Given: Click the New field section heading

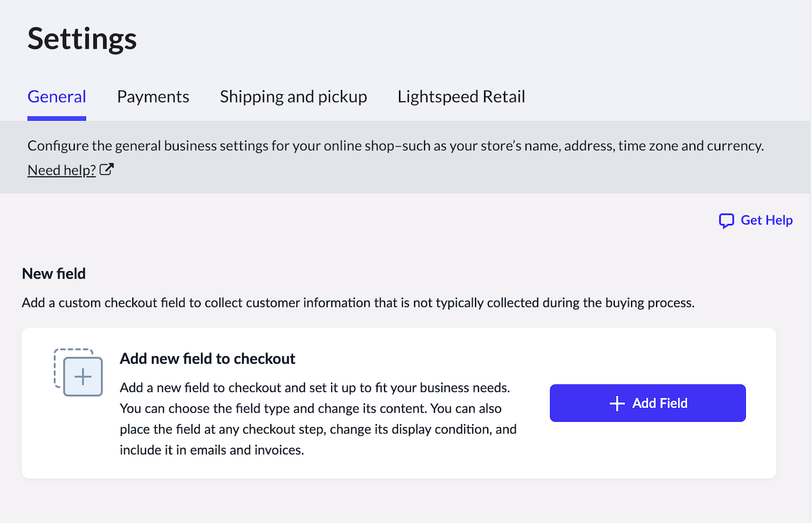Looking at the screenshot, I should [x=54, y=273].
